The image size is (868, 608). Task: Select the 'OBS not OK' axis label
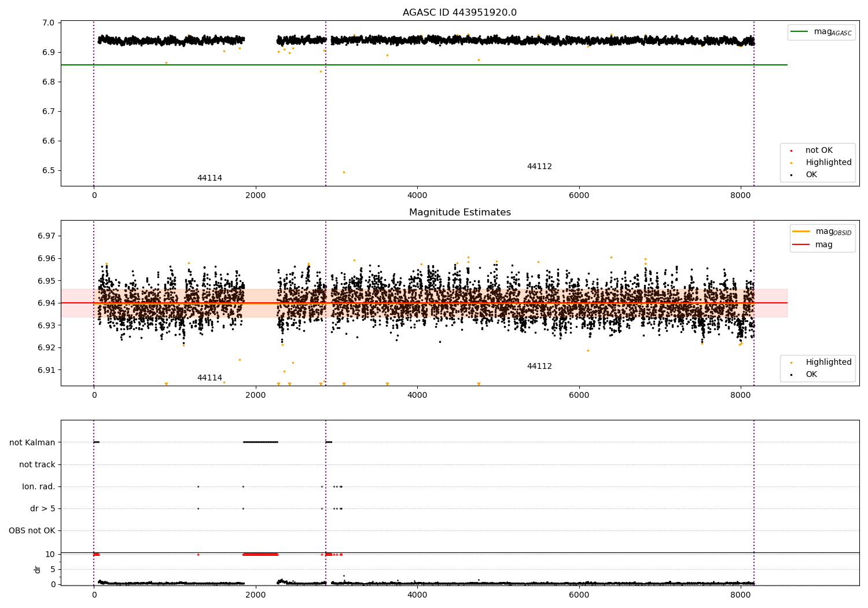(x=32, y=530)
